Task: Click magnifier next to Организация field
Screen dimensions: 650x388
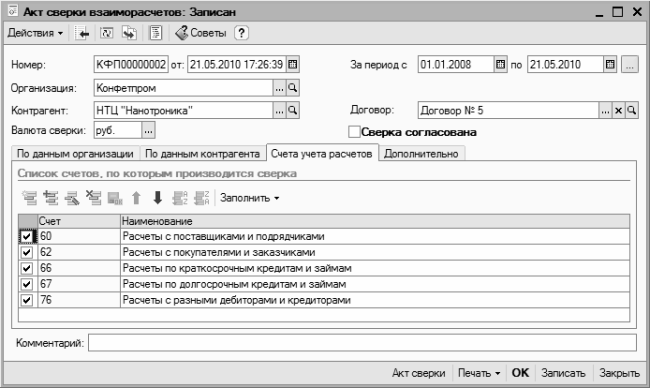Action: click(x=293, y=88)
